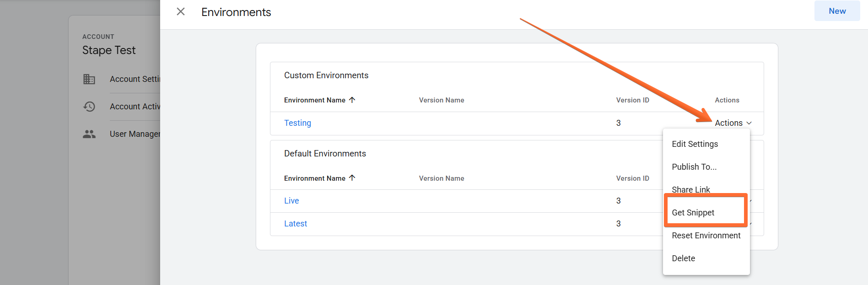
Task: Choose Get Snippet from the actions menu
Action: pyautogui.click(x=706, y=213)
